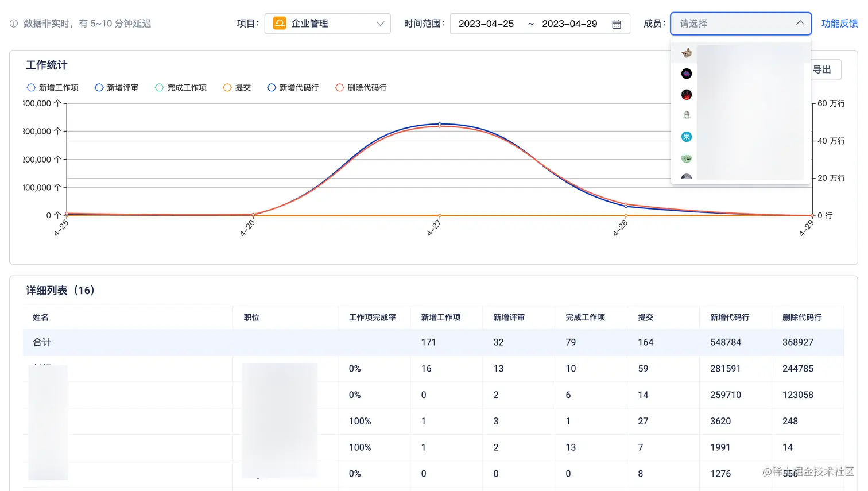Screen dimensions: 868x491
Task: Click the end date 2023-04-29 field
Action: pyautogui.click(x=569, y=24)
